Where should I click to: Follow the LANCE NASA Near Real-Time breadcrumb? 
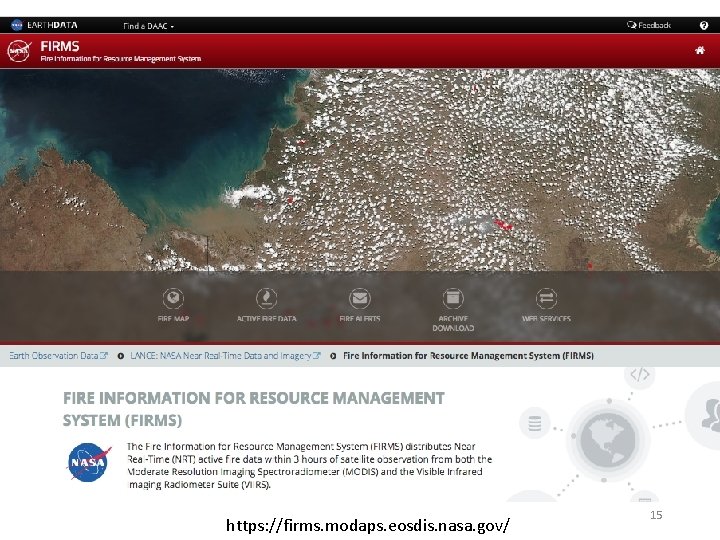tap(225, 355)
